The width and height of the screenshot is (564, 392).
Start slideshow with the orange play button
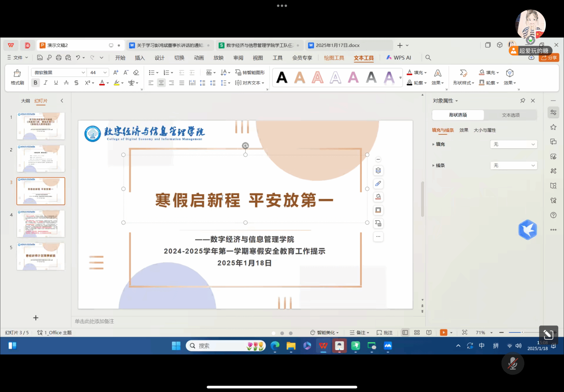click(443, 332)
